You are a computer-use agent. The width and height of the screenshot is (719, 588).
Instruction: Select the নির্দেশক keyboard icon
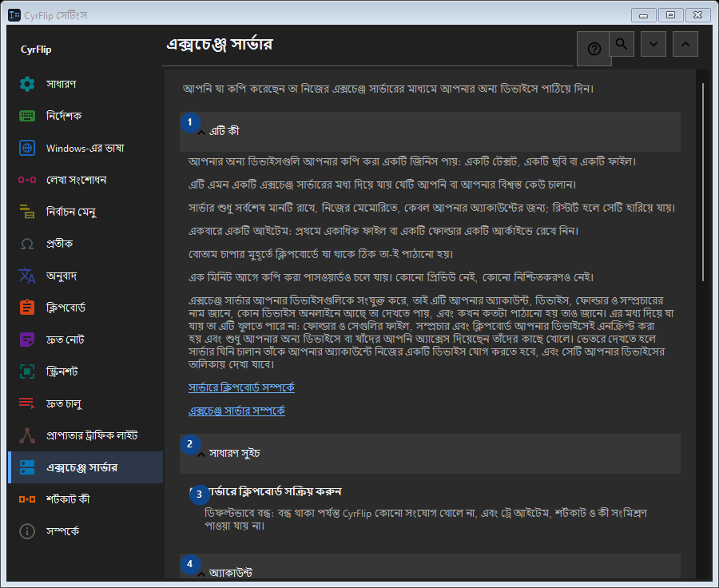click(x=27, y=116)
